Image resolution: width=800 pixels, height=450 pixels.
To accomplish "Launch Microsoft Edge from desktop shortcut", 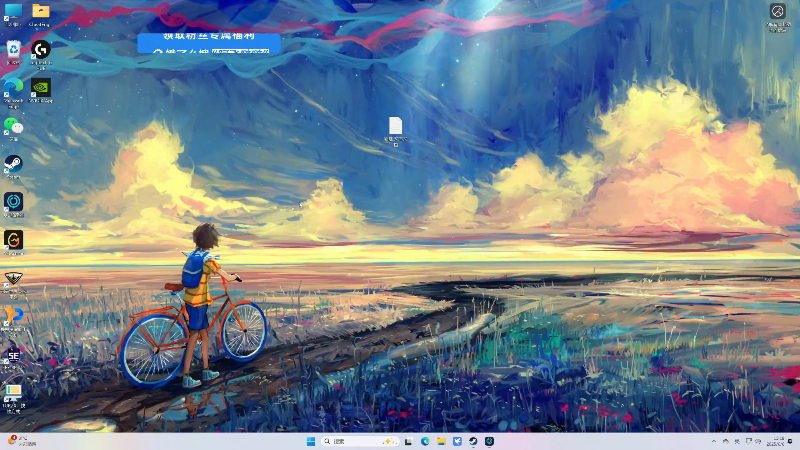I will click(13, 92).
